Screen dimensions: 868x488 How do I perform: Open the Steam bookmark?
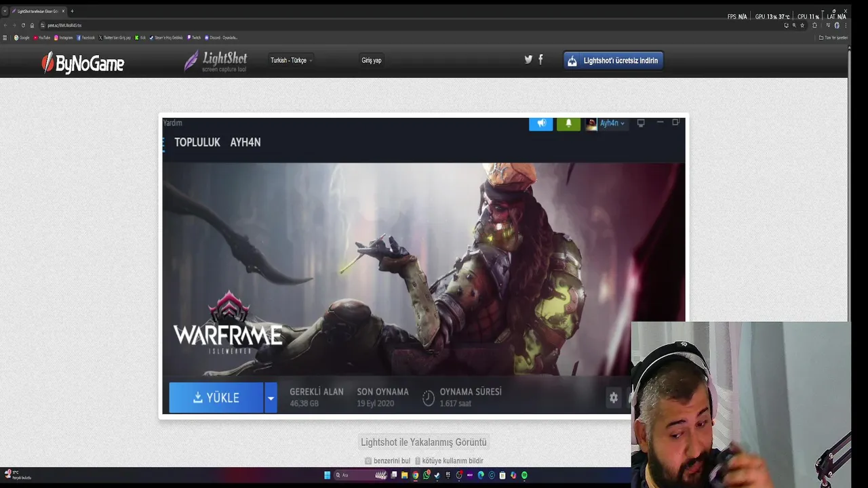click(166, 37)
